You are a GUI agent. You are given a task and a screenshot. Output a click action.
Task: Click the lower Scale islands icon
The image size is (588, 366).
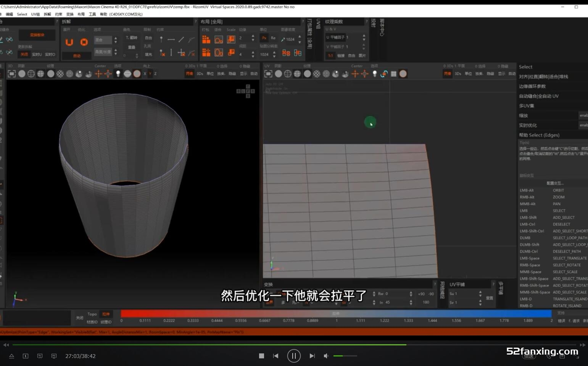pos(231,53)
